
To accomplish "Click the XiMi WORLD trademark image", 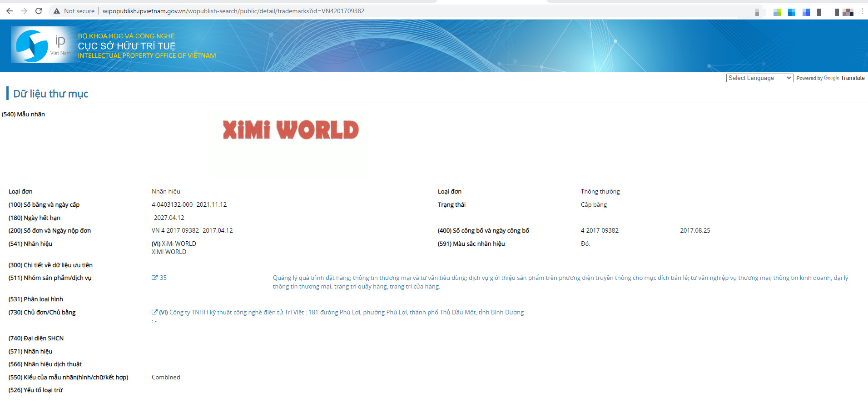I will (290, 130).
